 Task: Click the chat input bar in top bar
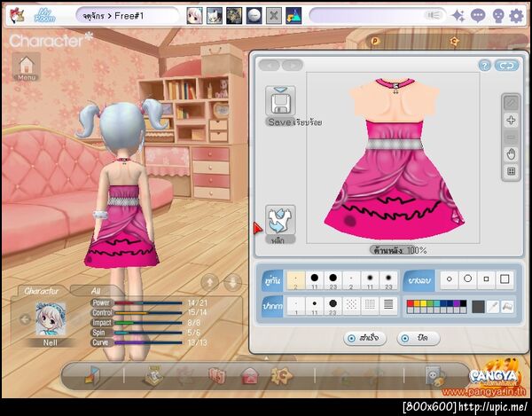click(x=378, y=16)
